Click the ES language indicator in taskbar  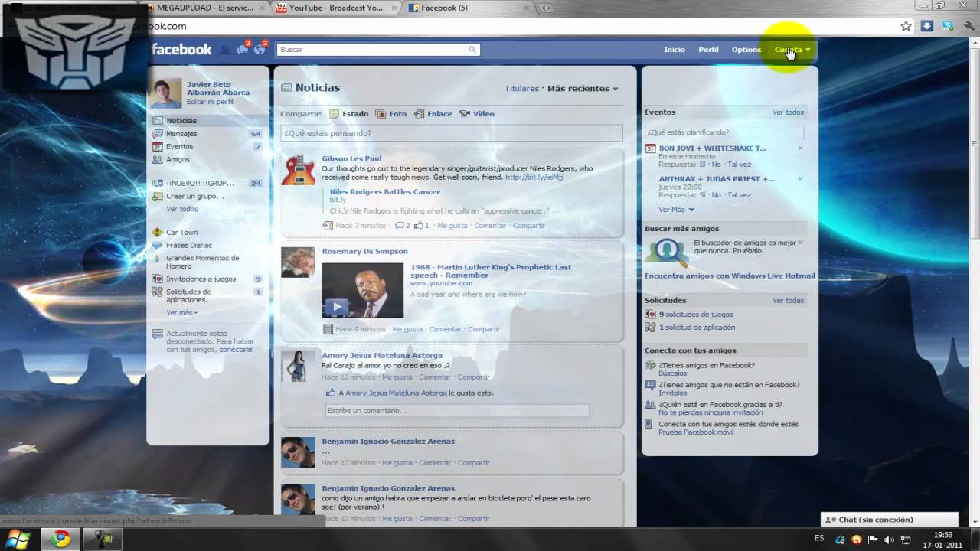click(x=819, y=539)
